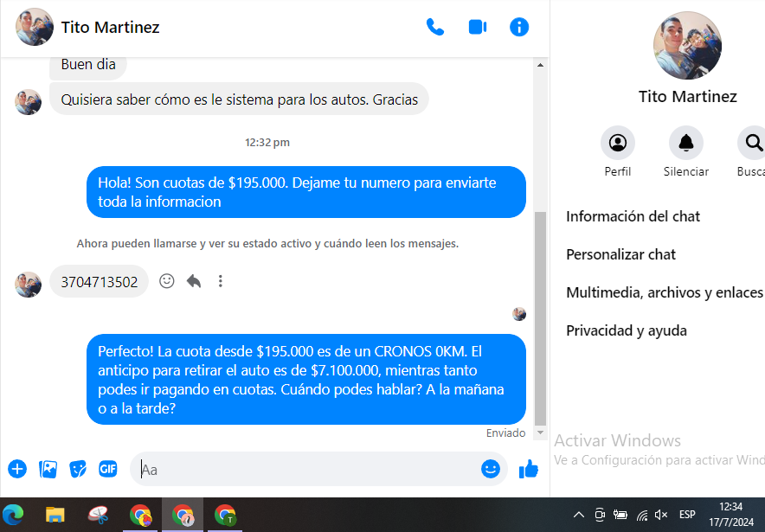Mute chat with the Silenciar bell
Screen dimensions: 765x532
click(686, 143)
